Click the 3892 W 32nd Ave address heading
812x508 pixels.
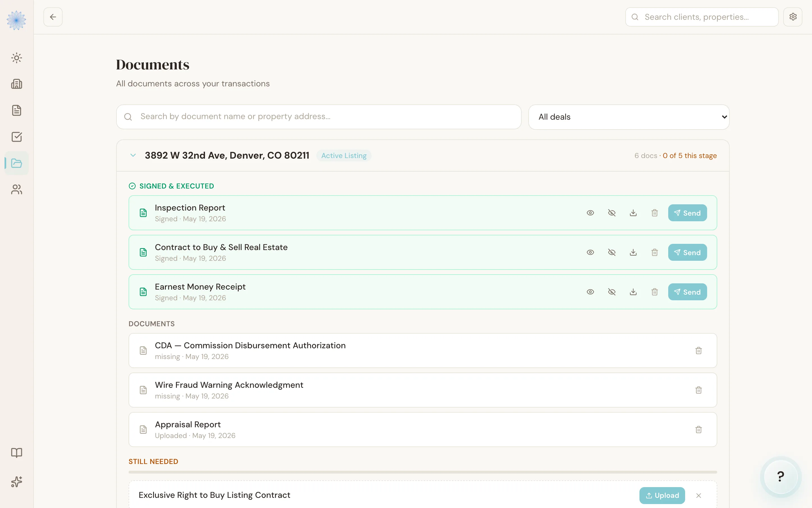tap(227, 155)
